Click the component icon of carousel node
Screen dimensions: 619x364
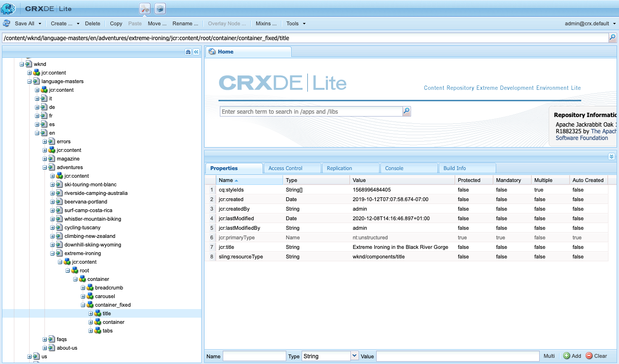(x=90, y=296)
